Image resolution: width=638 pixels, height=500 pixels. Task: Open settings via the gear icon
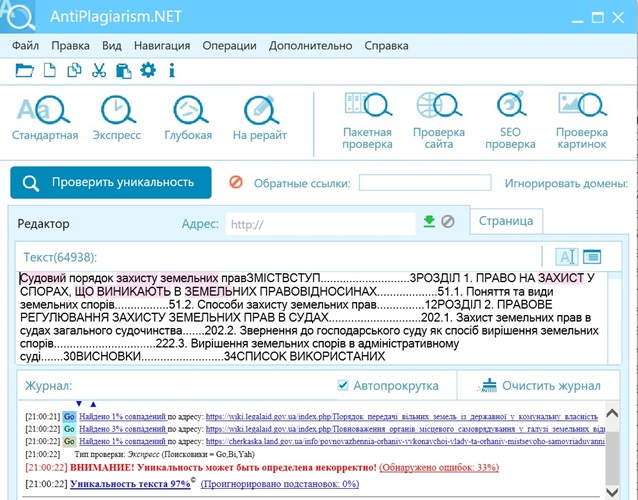(148, 70)
